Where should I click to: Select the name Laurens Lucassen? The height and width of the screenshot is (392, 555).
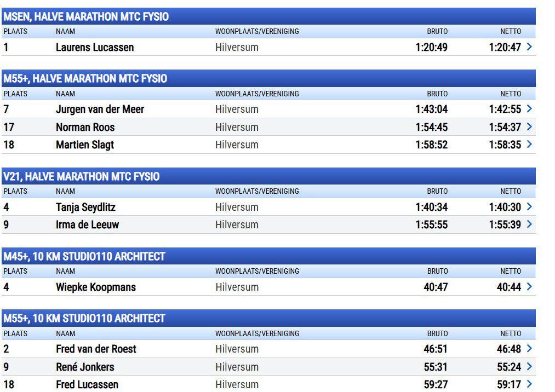point(95,47)
